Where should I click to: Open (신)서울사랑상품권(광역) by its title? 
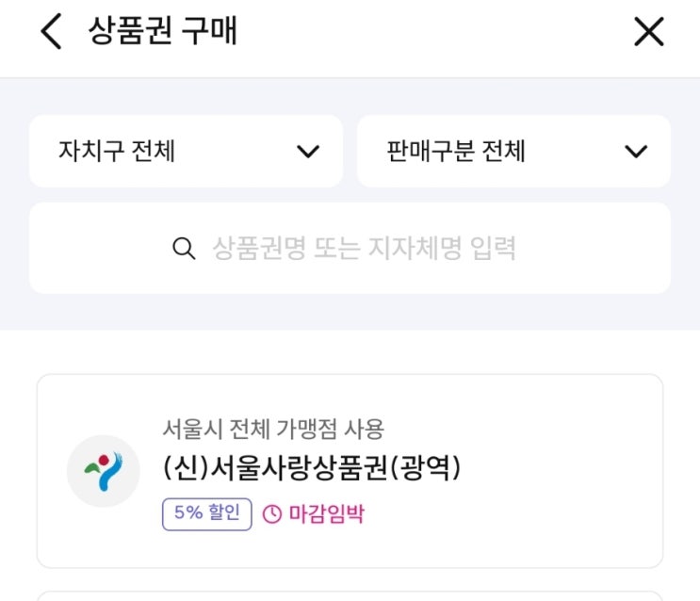point(312,468)
